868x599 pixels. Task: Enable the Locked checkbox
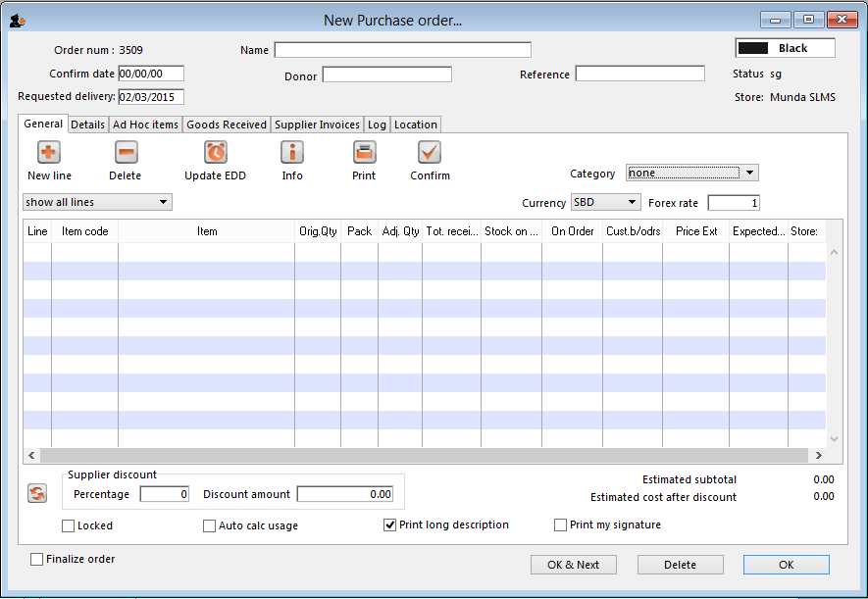[x=69, y=525]
